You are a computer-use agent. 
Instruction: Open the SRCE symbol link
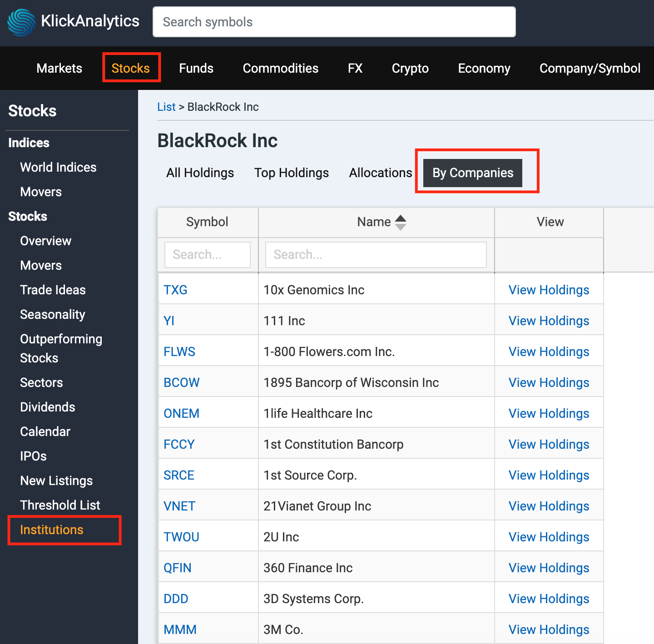pyautogui.click(x=179, y=475)
